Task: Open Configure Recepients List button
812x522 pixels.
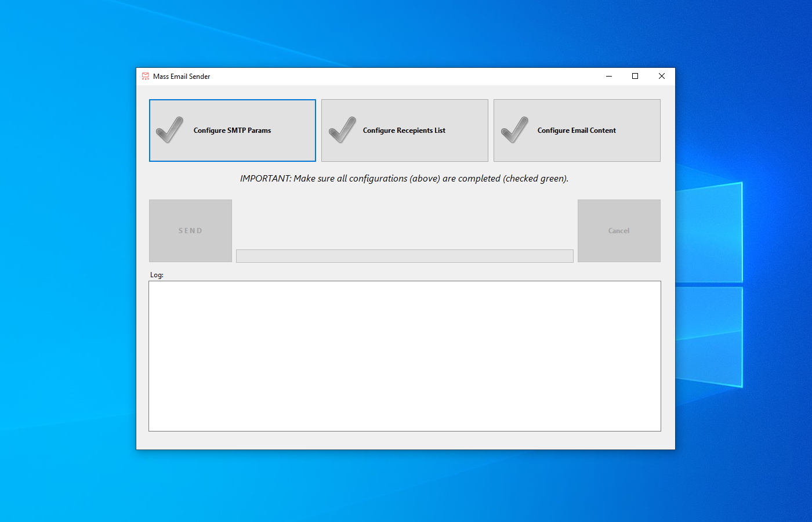Action: [405, 130]
